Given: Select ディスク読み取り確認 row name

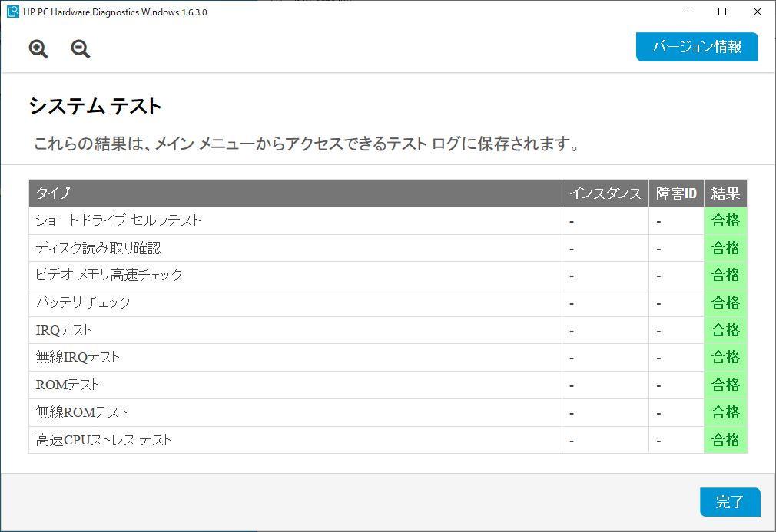Looking at the screenshot, I should pyautogui.click(x=98, y=248).
